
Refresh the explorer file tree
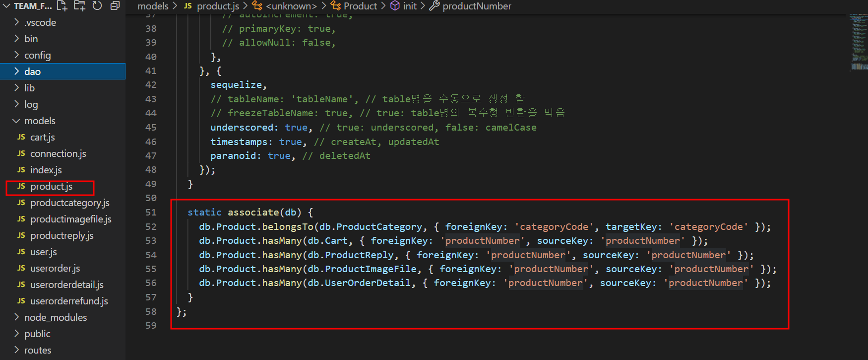[97, 6]
